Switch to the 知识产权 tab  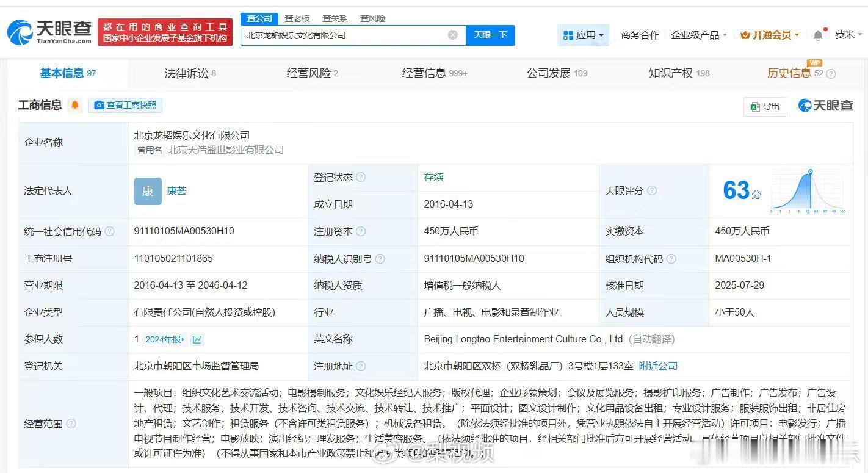[679, 73]
